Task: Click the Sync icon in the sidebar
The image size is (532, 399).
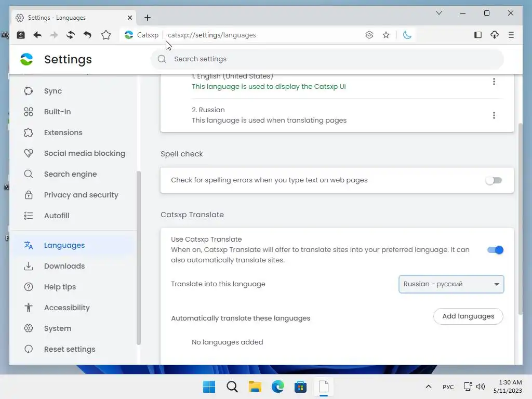Action: click(x=29, y=91)
